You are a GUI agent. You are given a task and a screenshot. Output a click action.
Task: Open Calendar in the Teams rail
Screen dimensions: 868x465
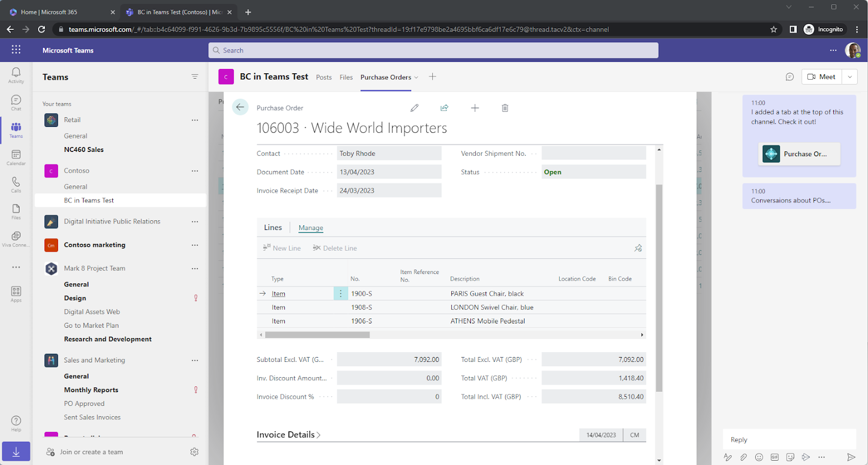[16, 157]
